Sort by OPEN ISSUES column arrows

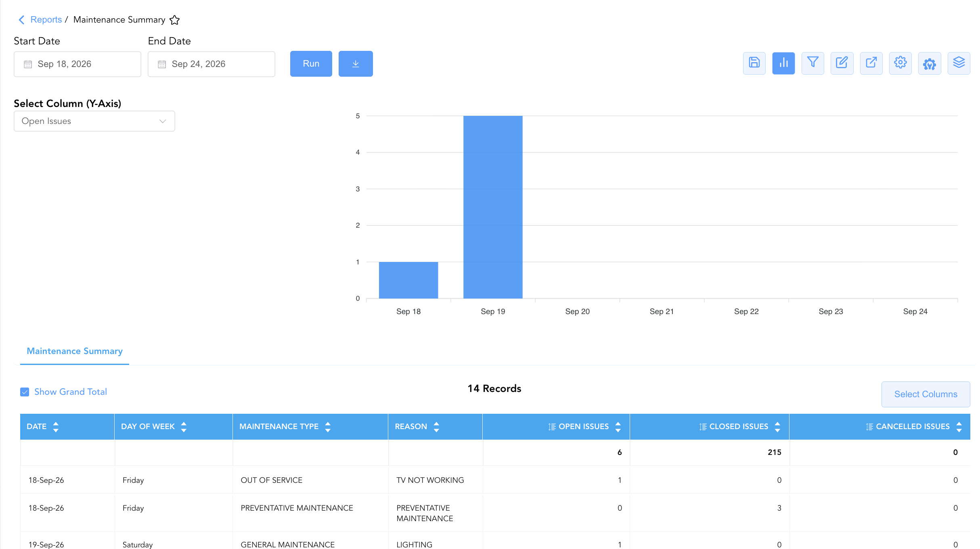(618, 427)
